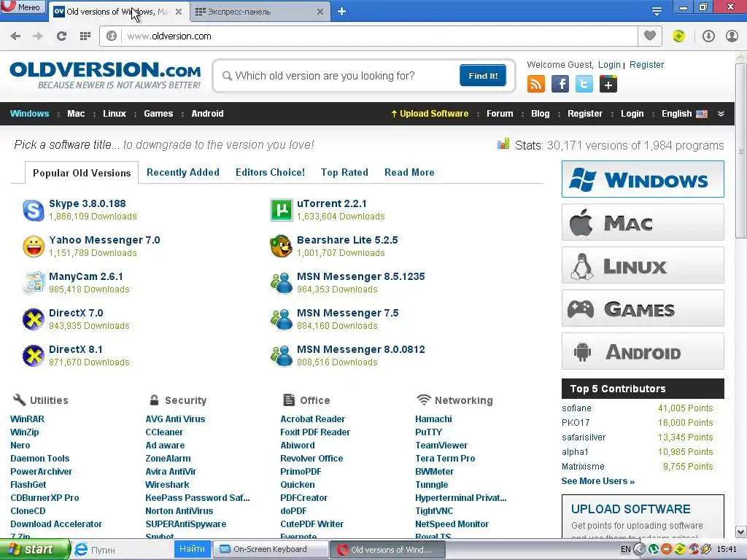Click the See More Users link
747x560 pixels.
pyautogui.click(x=598, y=481)
